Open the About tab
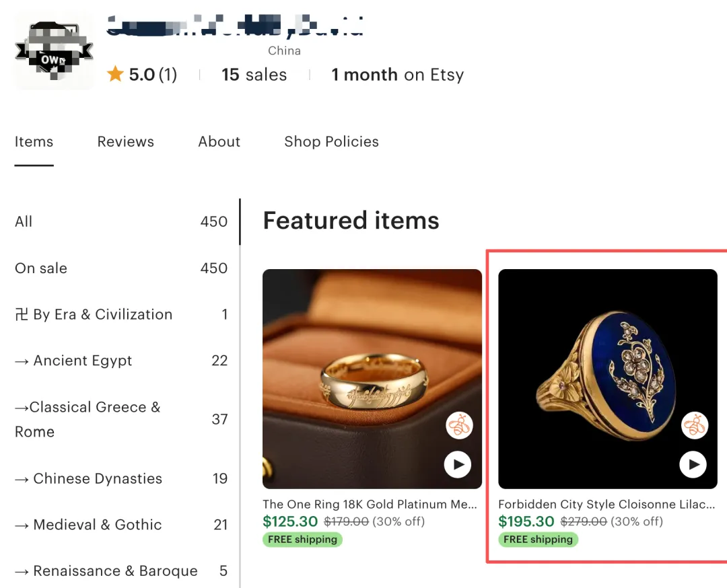727x588 pixels. pos(219,142)
